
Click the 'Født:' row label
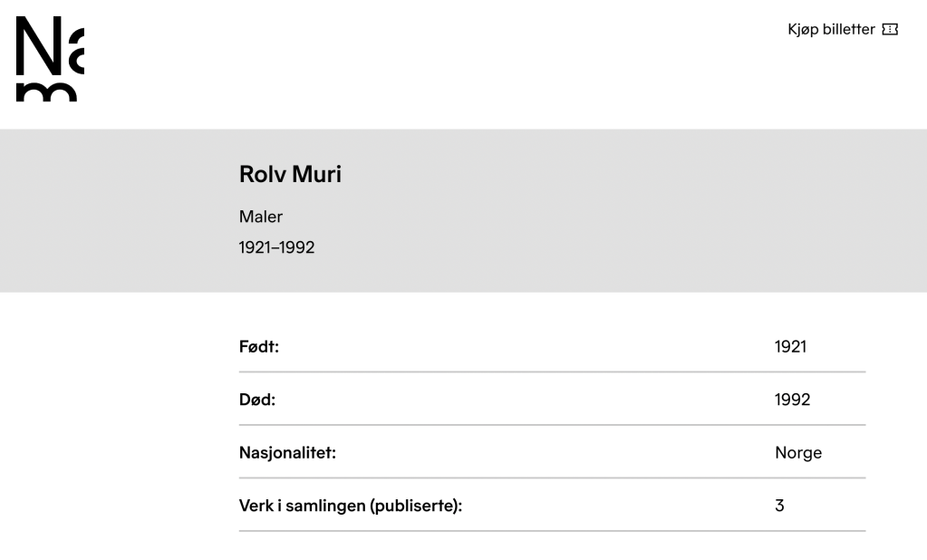[x=258, y=346]
